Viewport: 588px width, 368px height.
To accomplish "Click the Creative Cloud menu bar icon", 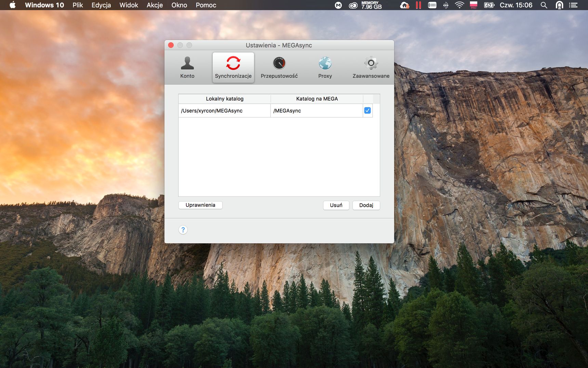I will pyautogui.click(x=353, y=5).
